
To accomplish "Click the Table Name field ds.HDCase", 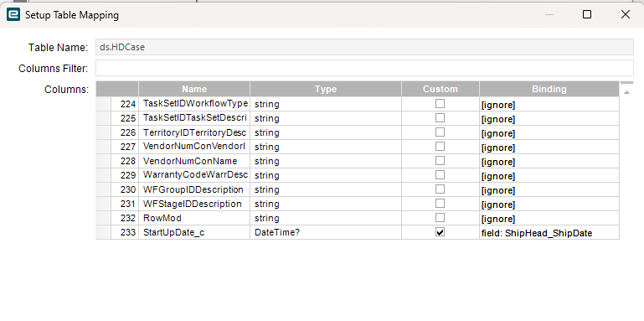I will [x=365, y=47].
